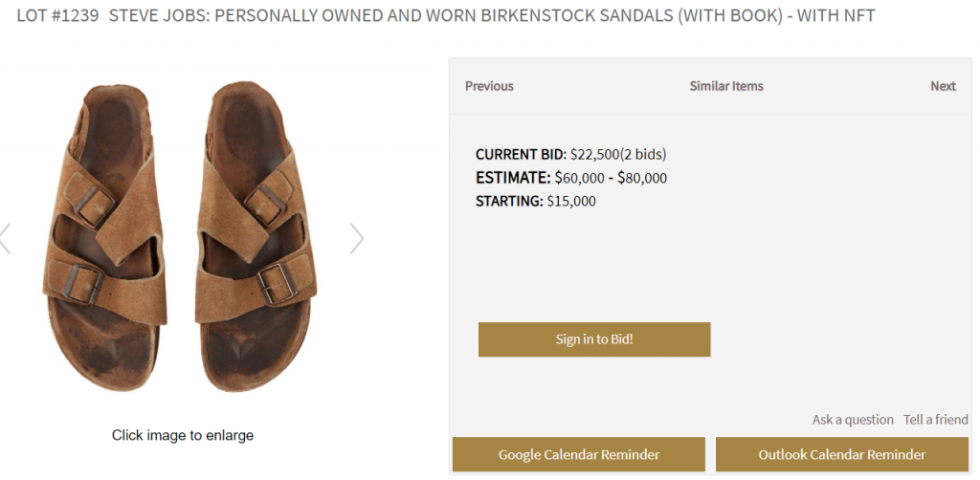This screenshot has height=480, width=980.
Task: Click the LOT #1239 number in heading
Action: 57,16
